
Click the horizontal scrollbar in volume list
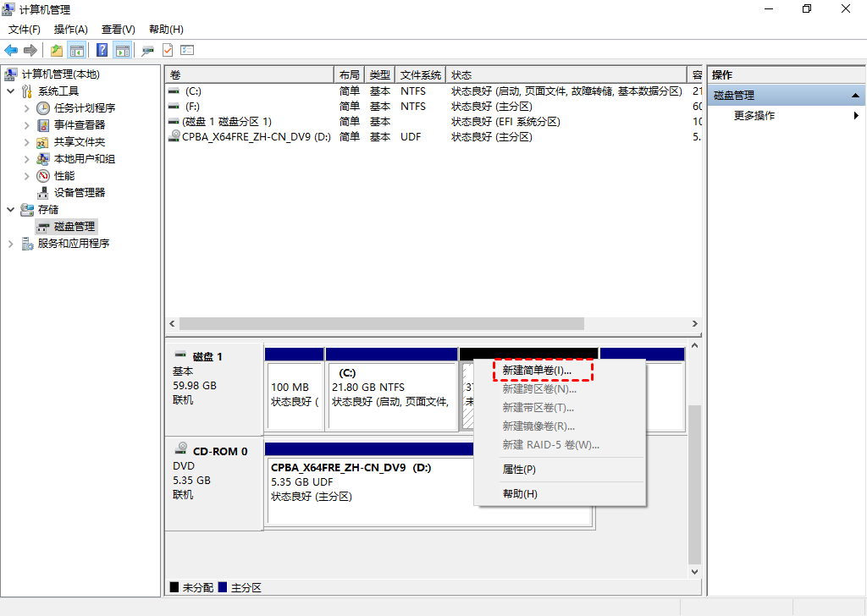(x=381, y=324)
